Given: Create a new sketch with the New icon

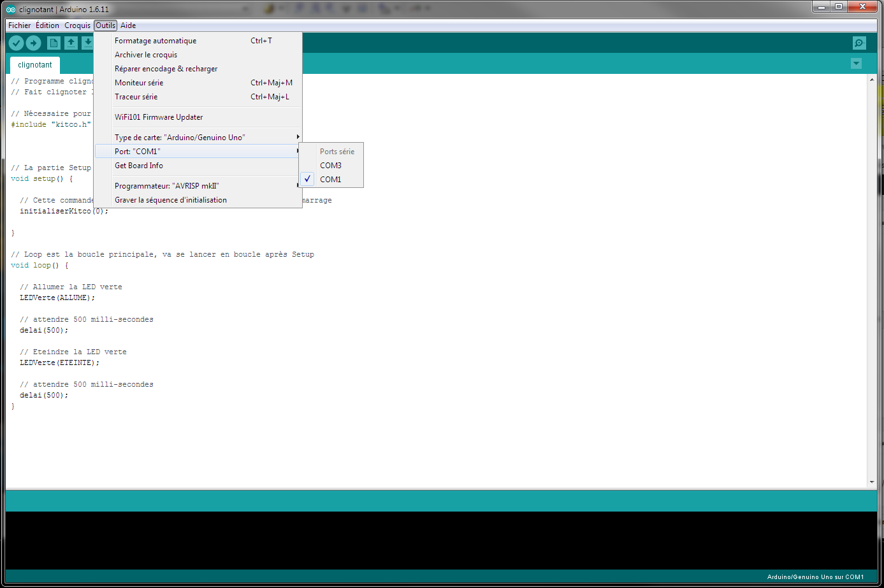Looking at the screenshot, I should tap(54, 43).
